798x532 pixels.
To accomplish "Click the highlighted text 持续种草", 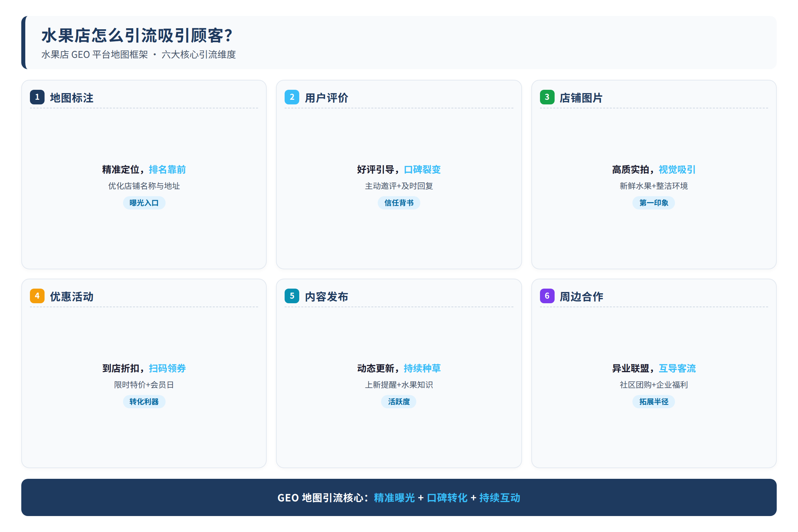I will tap(422, 368).
